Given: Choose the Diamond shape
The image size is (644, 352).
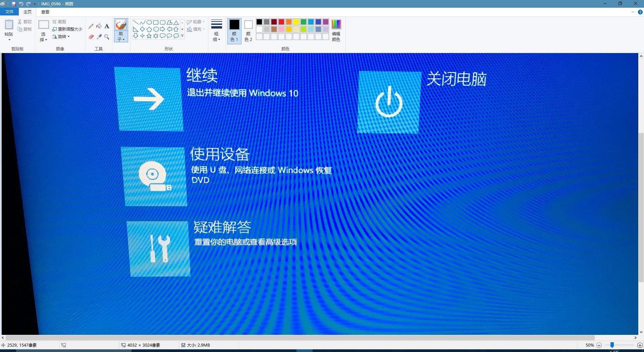Looking at the screenshot, I should coord(142,29).
